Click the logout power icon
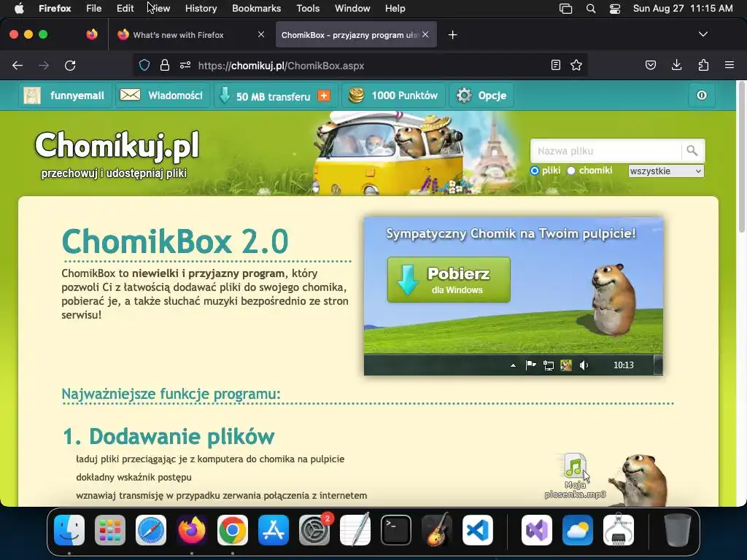The height and width of the screenshot is (560, 747). click(702, 96)
